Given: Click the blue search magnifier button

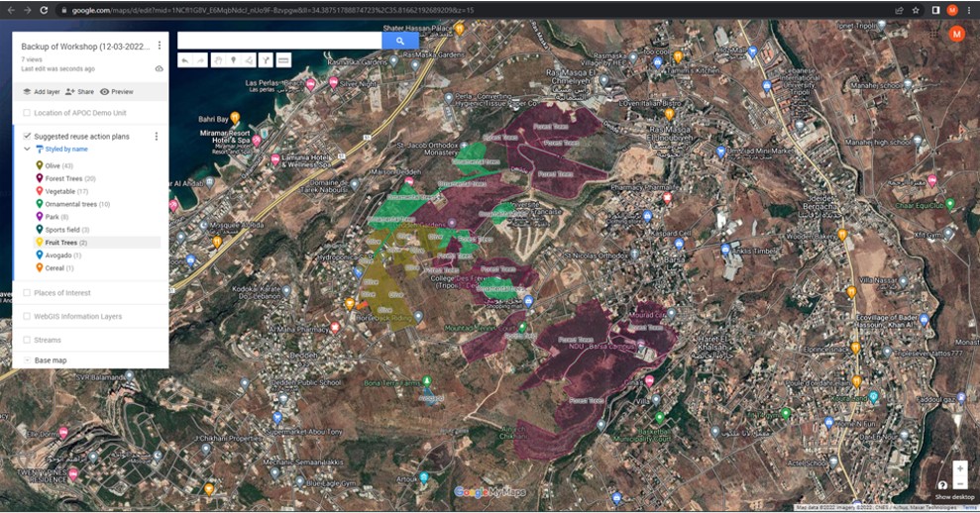Looking at the screenshot, I should click(x=399, y=42).
